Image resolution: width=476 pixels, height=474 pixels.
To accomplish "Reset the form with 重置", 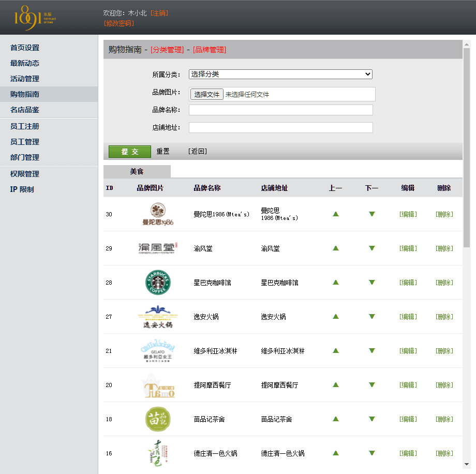I will point(162,151).
